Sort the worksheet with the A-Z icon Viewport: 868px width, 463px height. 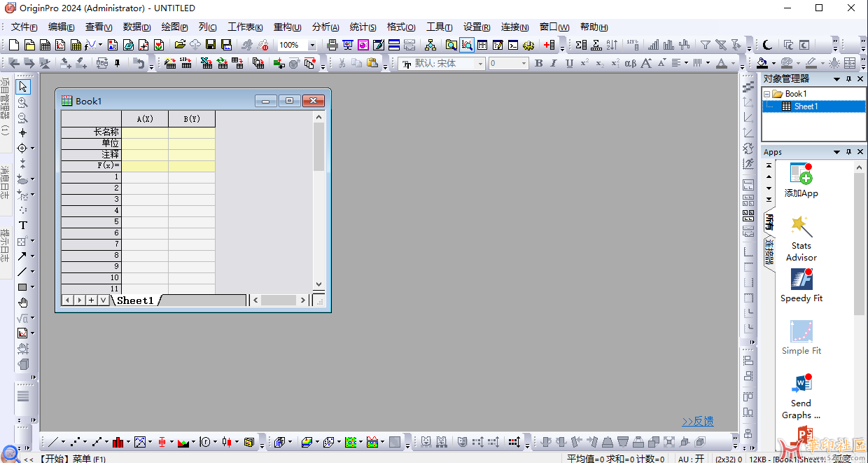tap(612, 45)
